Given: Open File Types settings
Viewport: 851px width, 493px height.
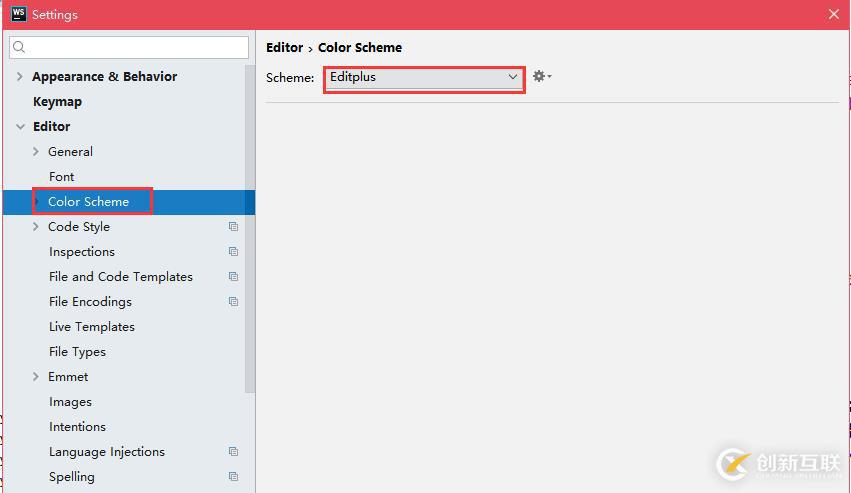Looking at the screenshot, I should pos(77,351).
